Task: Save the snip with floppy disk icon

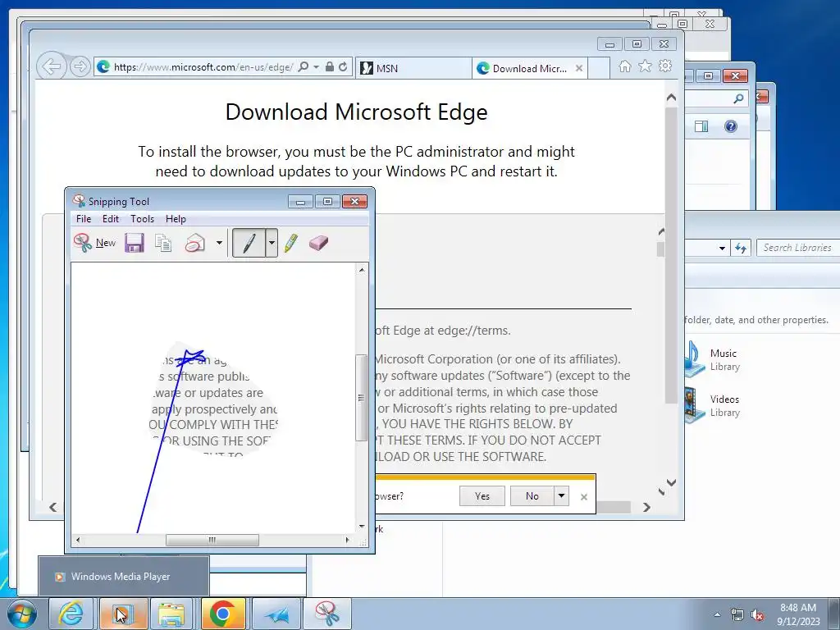Action: [135, 243]
